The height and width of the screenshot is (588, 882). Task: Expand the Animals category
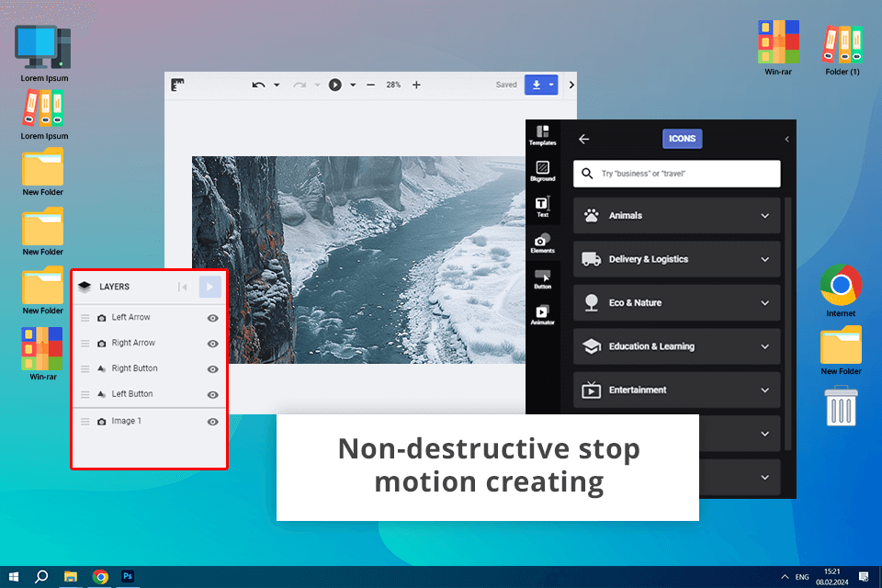(x=677, y=216)
